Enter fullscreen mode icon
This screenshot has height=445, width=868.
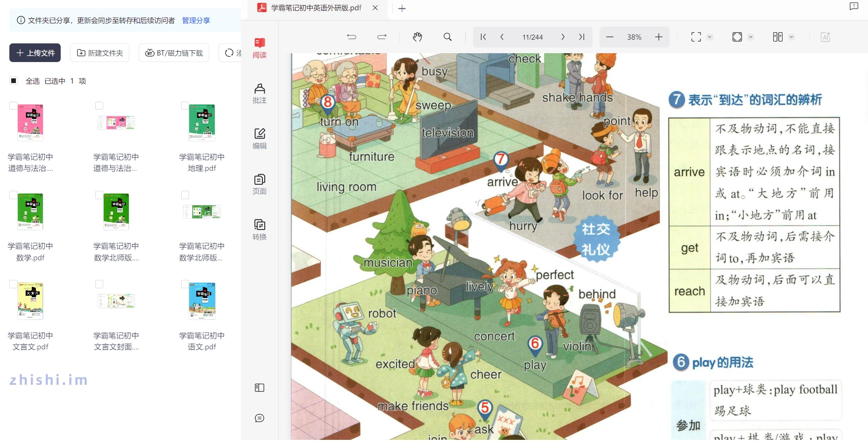tap(696, 37)
